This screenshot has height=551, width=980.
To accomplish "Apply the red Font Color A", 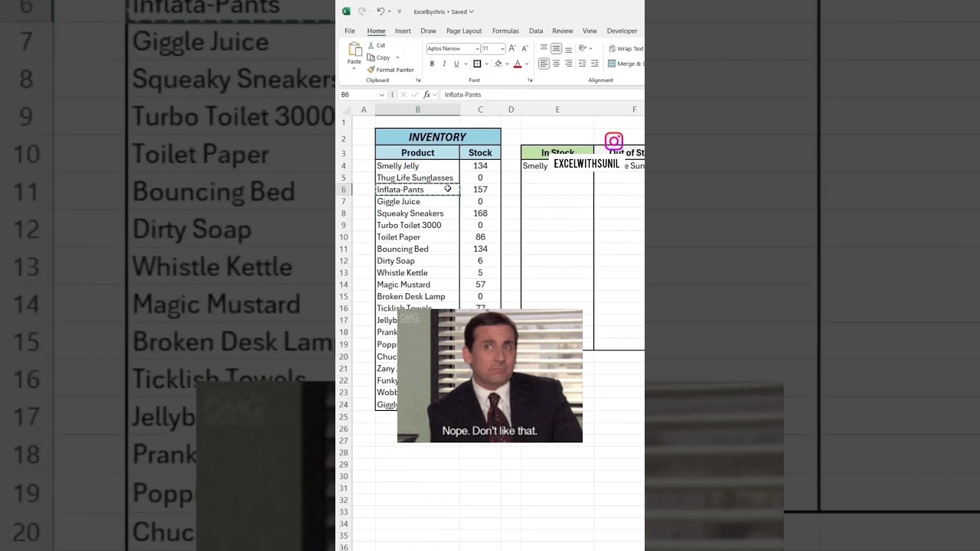I will (x=518, y=64).
